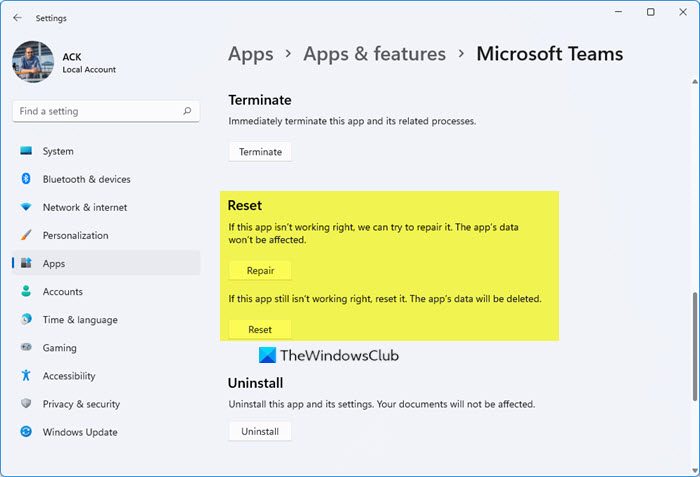Click the Find a setting search box
Image resolution: width=700 pixels, height=477 pixels.
pos(106,111)
